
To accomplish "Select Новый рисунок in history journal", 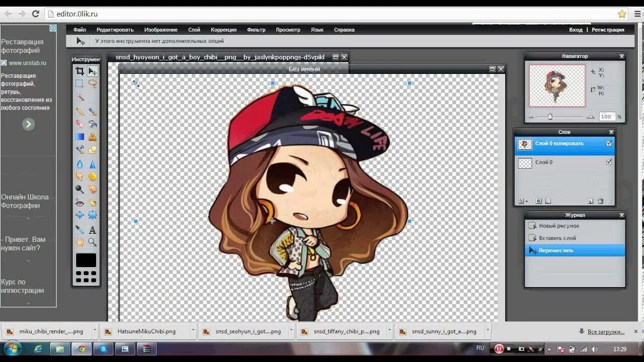I will coord(575,226).
